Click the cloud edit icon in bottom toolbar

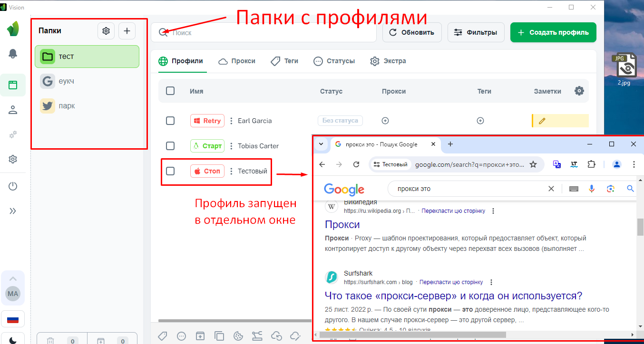point(295,336)
